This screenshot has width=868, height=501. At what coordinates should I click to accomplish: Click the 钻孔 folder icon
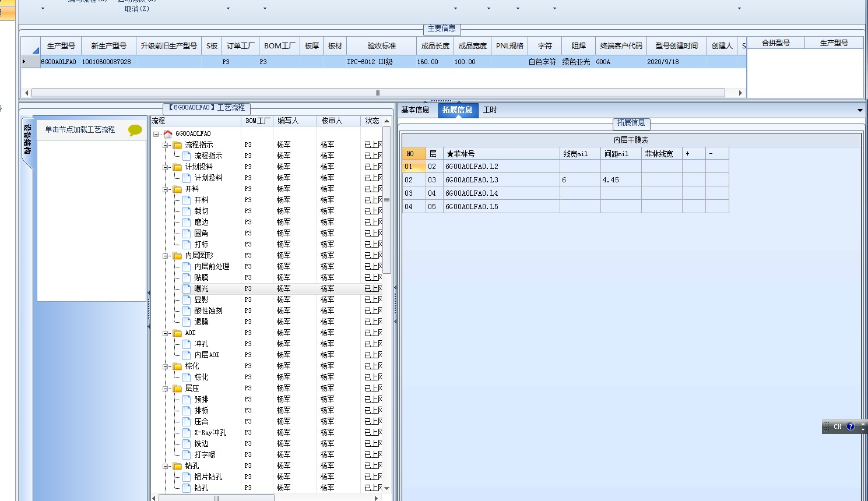pyautogui.click(x=177, y=465)
